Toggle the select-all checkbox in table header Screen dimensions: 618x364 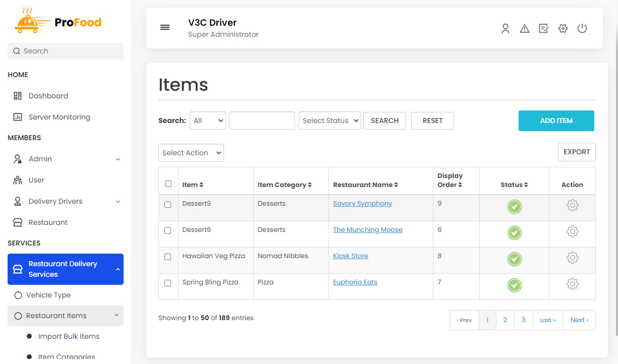168,184
